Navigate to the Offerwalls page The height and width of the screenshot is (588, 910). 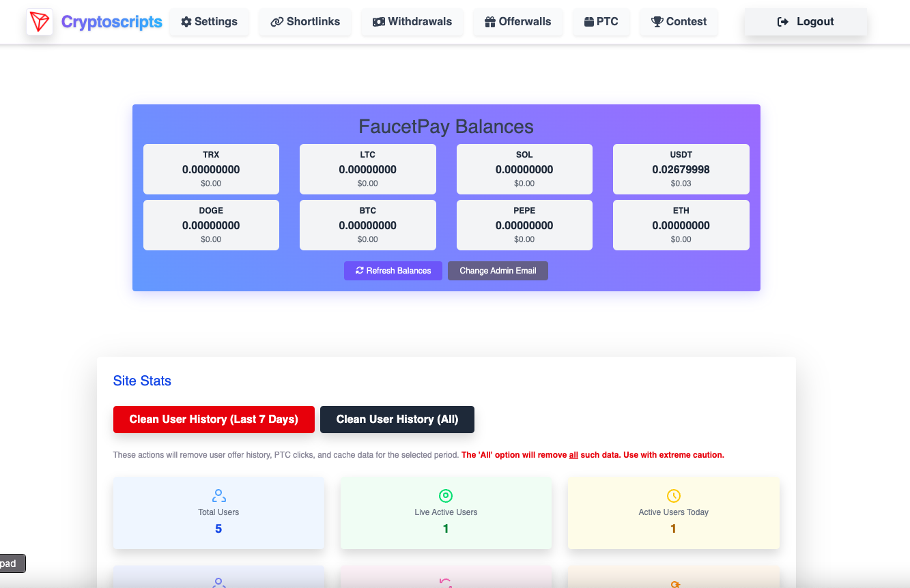(518, 22)
